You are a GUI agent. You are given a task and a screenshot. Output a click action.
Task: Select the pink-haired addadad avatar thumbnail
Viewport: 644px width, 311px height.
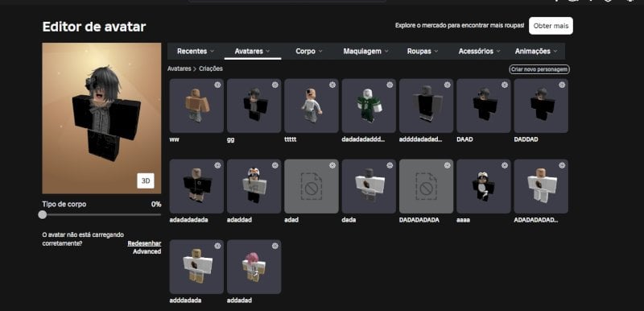[x=254, y=267]
